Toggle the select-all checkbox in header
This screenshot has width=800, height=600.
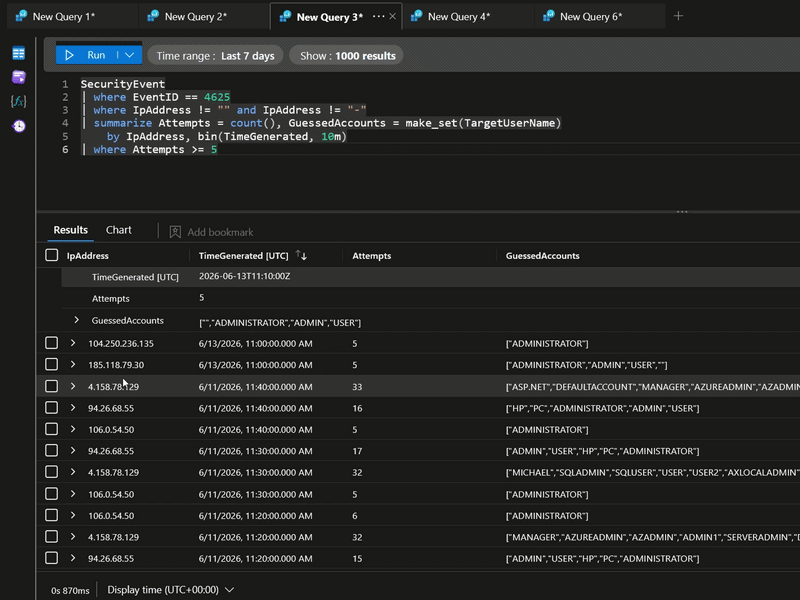tap(52, 255)
